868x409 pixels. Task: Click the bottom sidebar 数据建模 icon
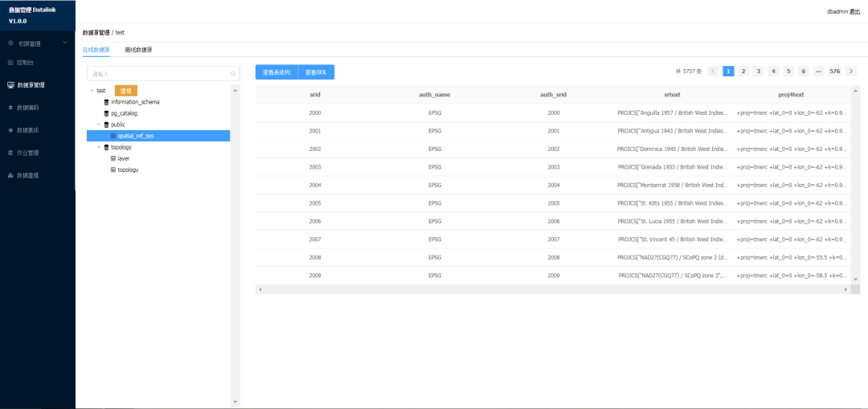10,175
